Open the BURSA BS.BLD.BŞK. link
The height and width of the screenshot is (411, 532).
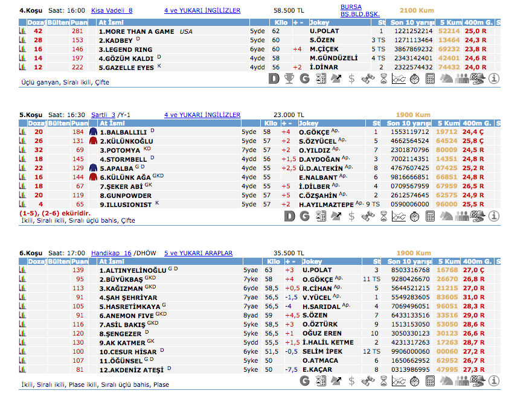coord(360,10)
